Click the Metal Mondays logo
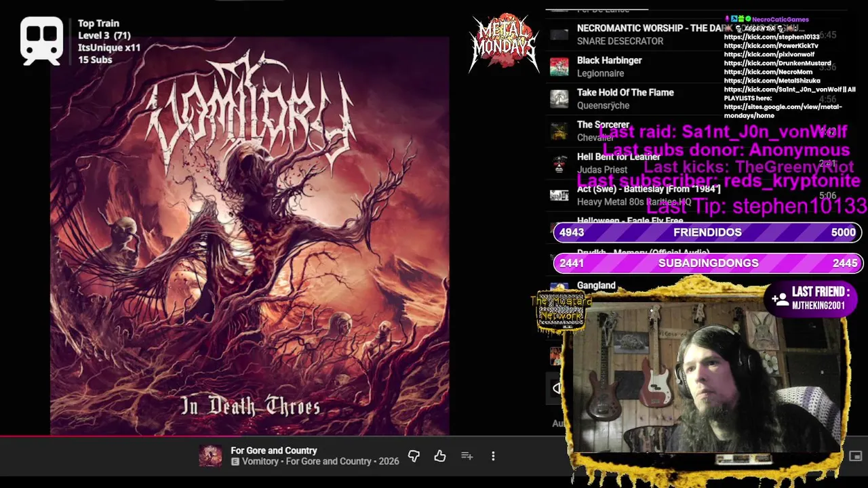Image resolution: width=868 pixels, height=488 pixels. [x=503, y=42]
